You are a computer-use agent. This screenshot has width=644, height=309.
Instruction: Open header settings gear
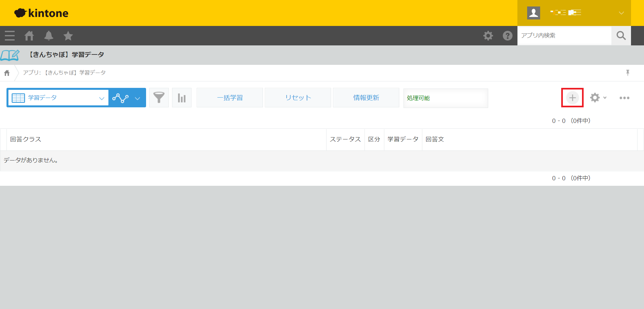click(x=488, y=36)
